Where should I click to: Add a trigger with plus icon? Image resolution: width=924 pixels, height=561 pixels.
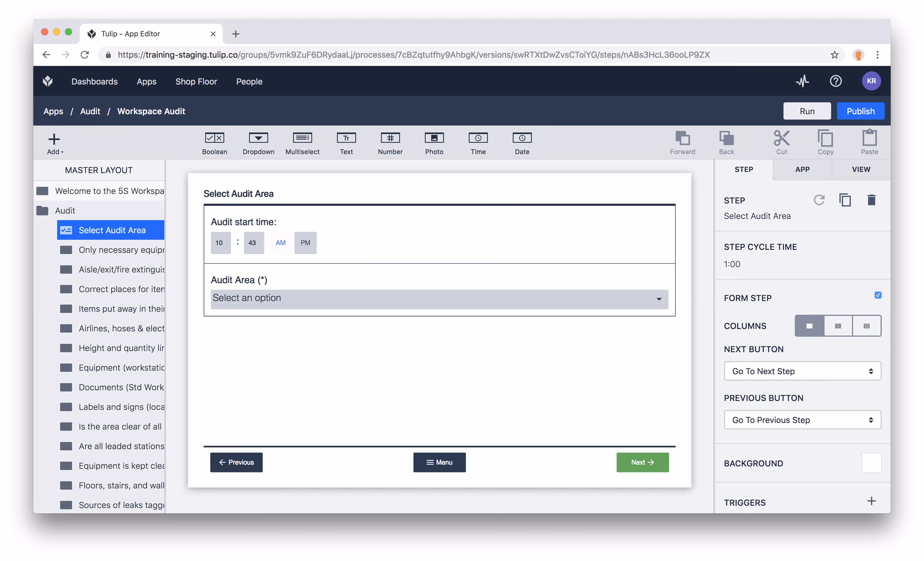[x=871, y=501]
